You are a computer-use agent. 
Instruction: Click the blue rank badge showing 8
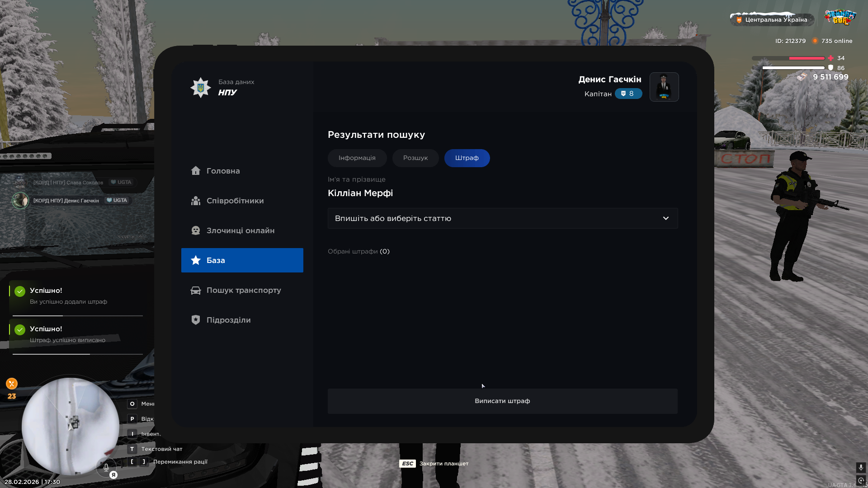[628, 94]
